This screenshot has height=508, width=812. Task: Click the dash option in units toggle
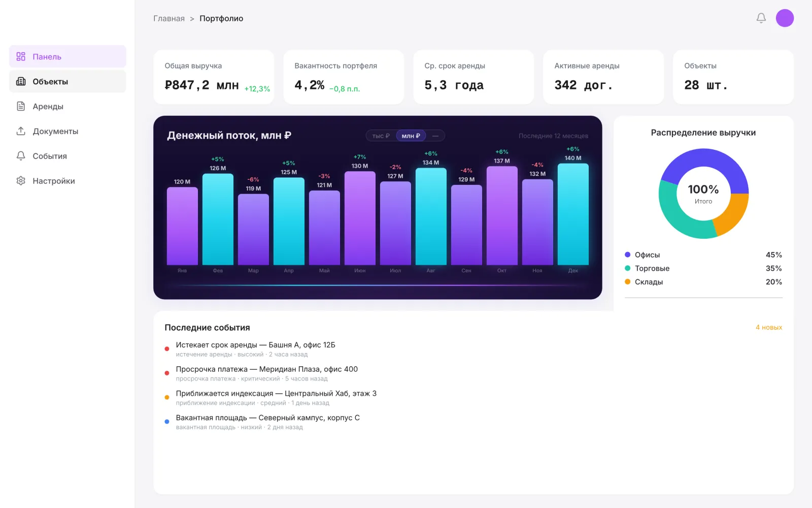[x=435, y=136]
